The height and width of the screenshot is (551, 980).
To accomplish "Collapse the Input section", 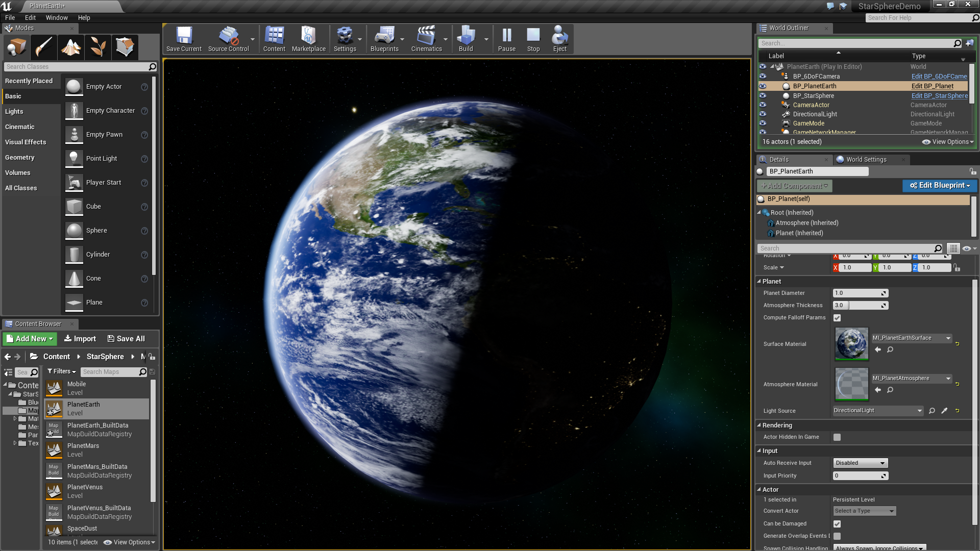I will pos(759,451).
